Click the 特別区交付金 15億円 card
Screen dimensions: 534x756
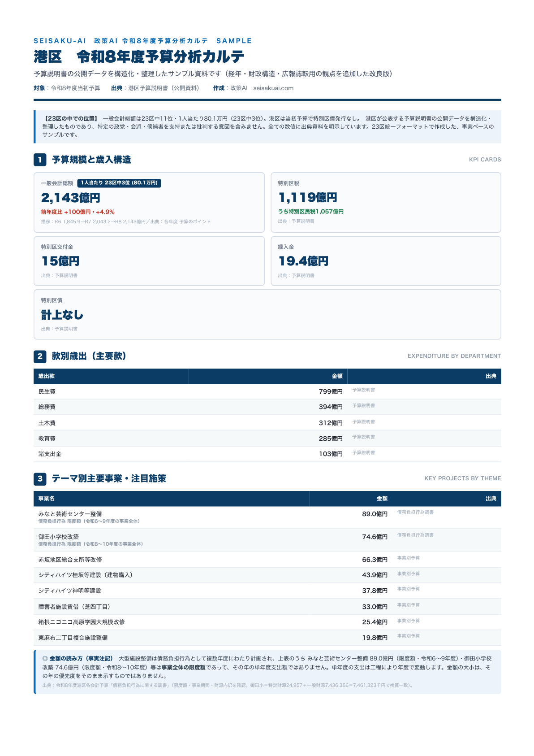pyautogui.click(x=149, y=261)
